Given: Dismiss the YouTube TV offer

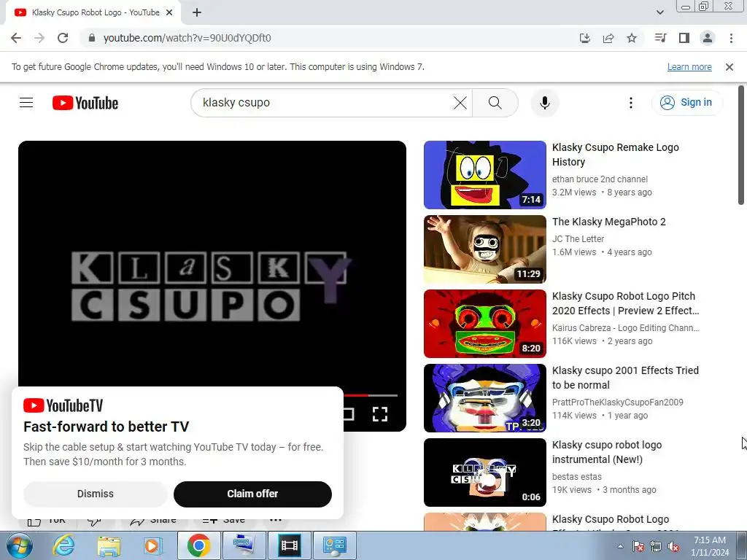Looking at the screenshot, I should coord(96,494).
